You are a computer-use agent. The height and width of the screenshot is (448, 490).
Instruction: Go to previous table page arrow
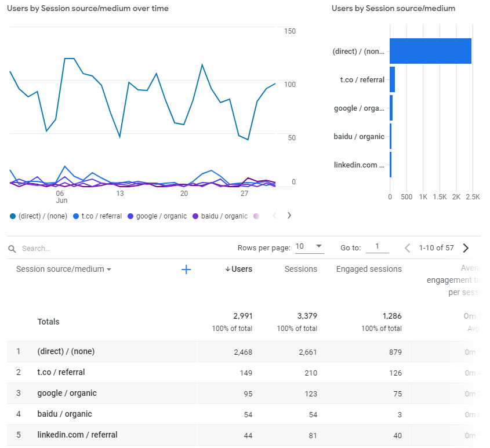tap(407, 248)
